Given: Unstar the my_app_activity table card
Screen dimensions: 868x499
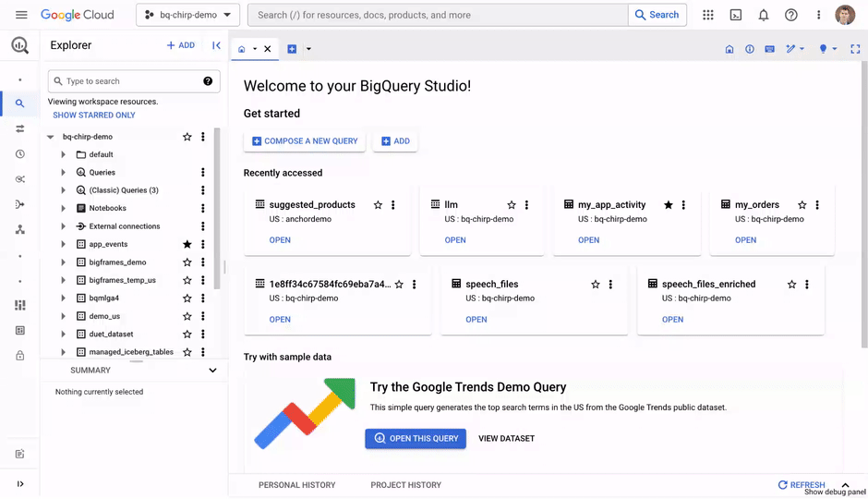Looking at the screenshot, I should [x=669, y=205].
